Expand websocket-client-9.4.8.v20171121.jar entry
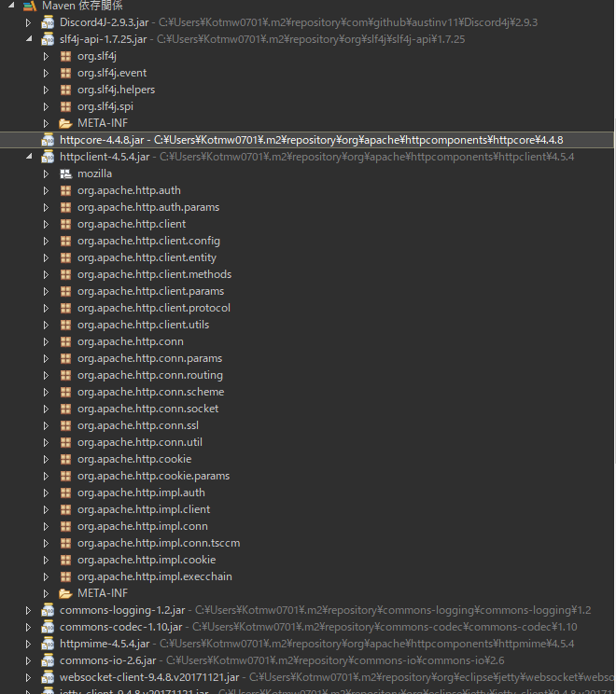 (28, 678)
